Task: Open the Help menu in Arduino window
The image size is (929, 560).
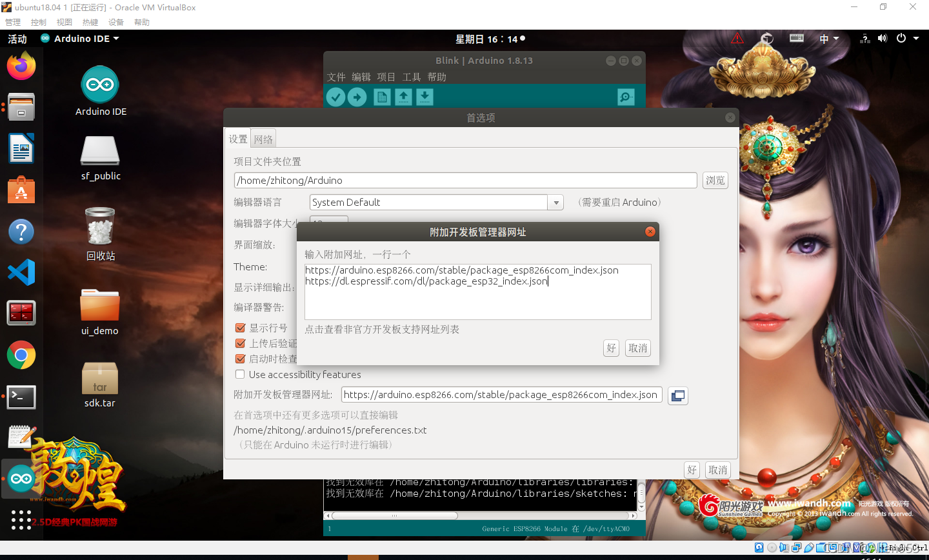Action: tap(437, 77)
